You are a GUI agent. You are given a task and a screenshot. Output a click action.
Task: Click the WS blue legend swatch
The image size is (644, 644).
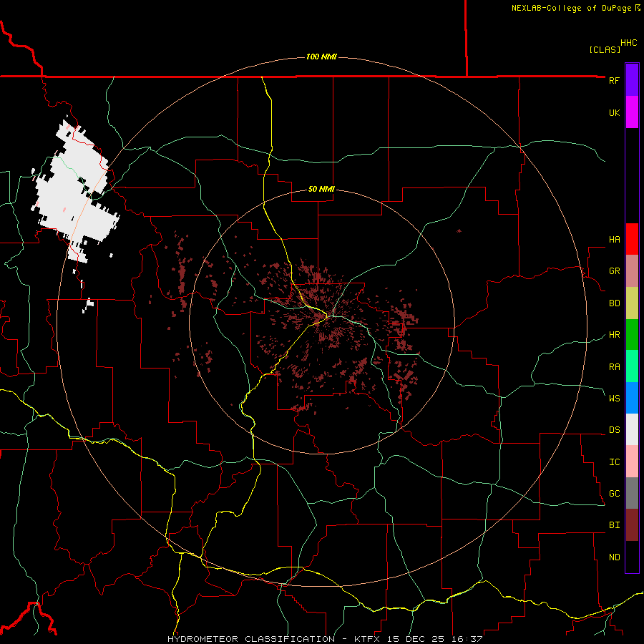632,398
